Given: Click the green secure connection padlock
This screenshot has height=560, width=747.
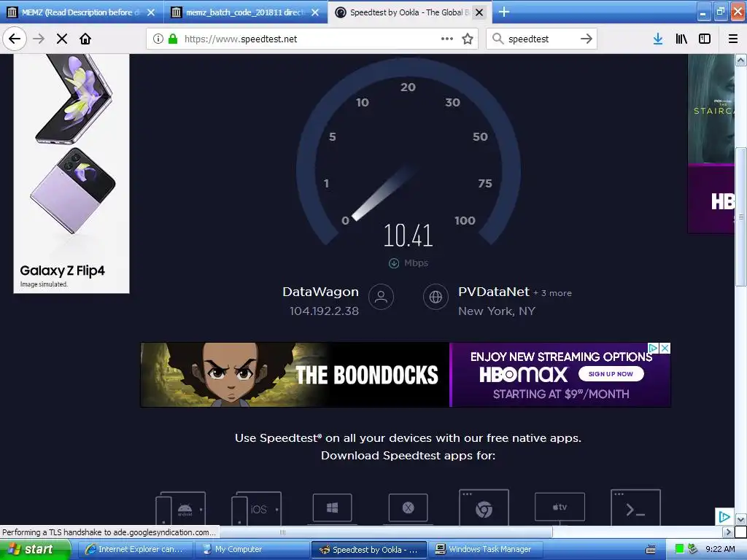Looking at the screenshot, I should [x=173, y=39].
